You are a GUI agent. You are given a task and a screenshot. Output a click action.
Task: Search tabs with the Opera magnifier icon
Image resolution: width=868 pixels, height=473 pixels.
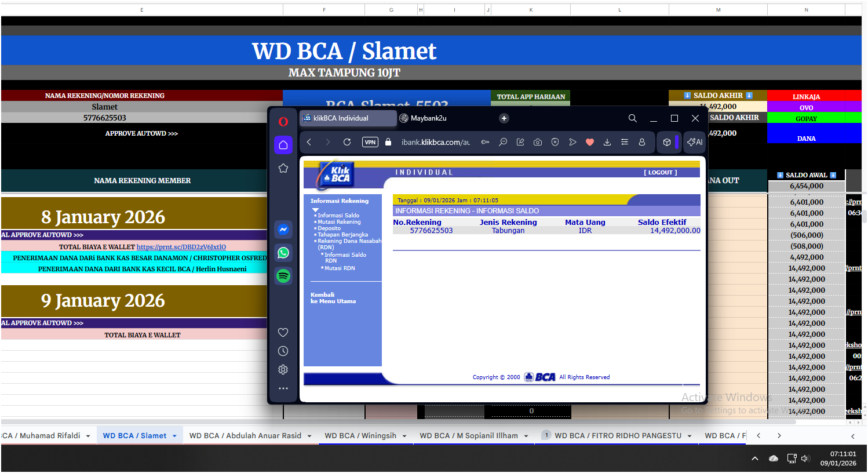633,118
